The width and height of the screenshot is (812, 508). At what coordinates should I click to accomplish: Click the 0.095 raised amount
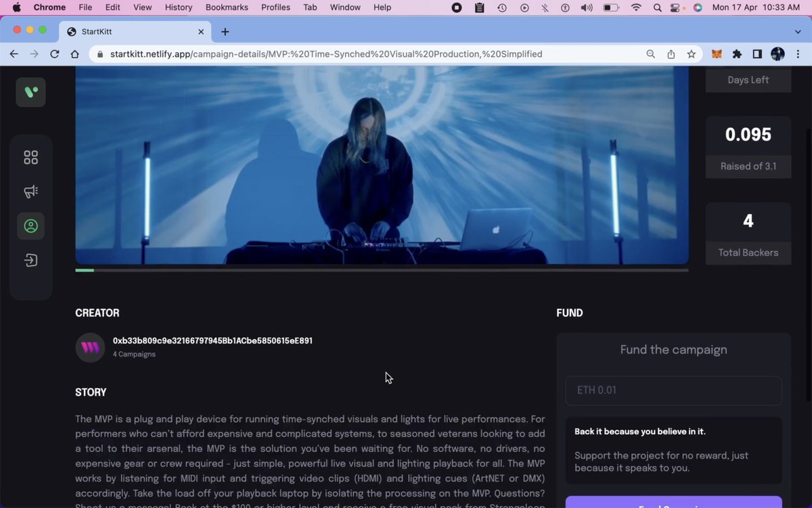(748, 135)
